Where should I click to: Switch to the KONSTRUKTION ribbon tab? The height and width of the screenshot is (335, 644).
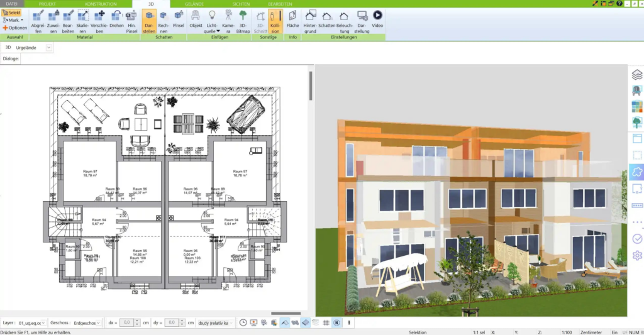[x=100, y=4]
